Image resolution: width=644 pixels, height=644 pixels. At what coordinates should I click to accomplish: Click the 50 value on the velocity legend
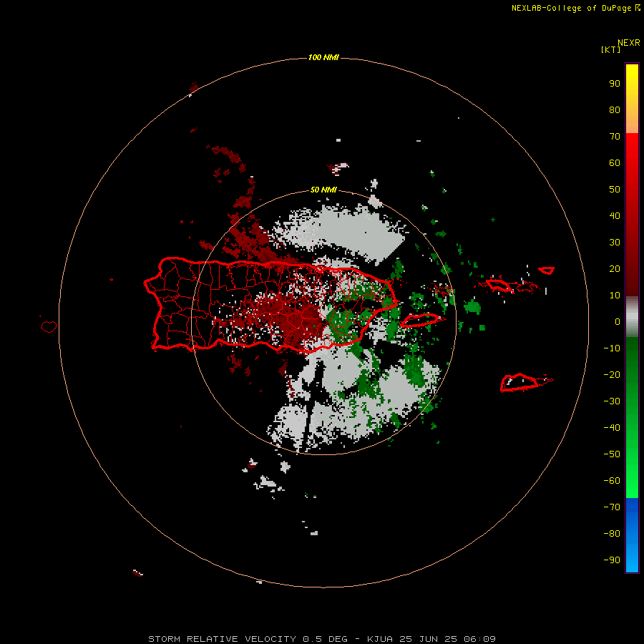click(x=615, y=190)
